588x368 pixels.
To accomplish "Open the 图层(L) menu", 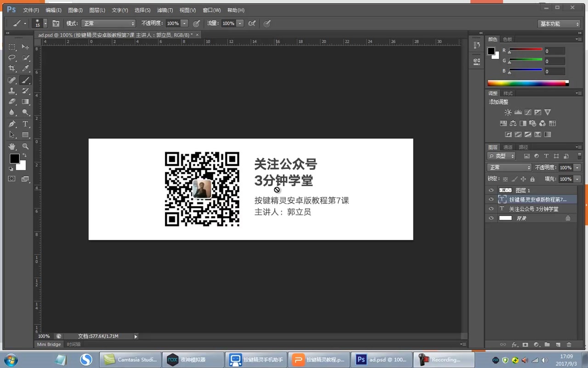I will 97,10.
